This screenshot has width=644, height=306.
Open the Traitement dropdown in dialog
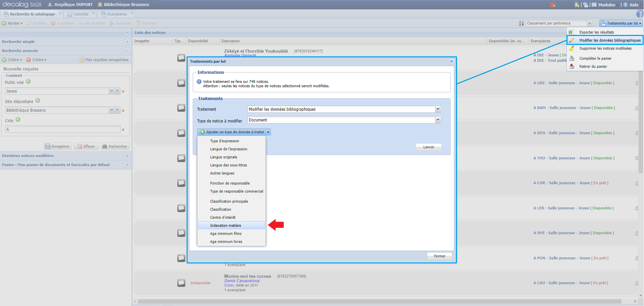[x=438, y=109]
